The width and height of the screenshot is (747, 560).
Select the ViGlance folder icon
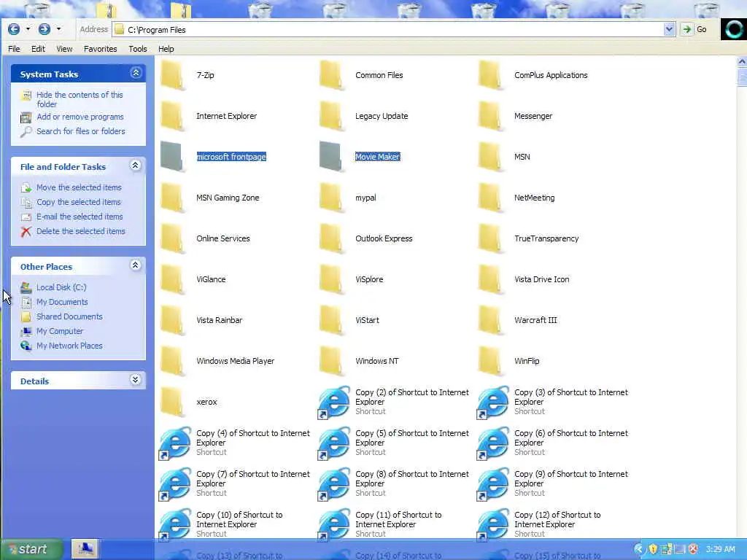click(173, 279)
